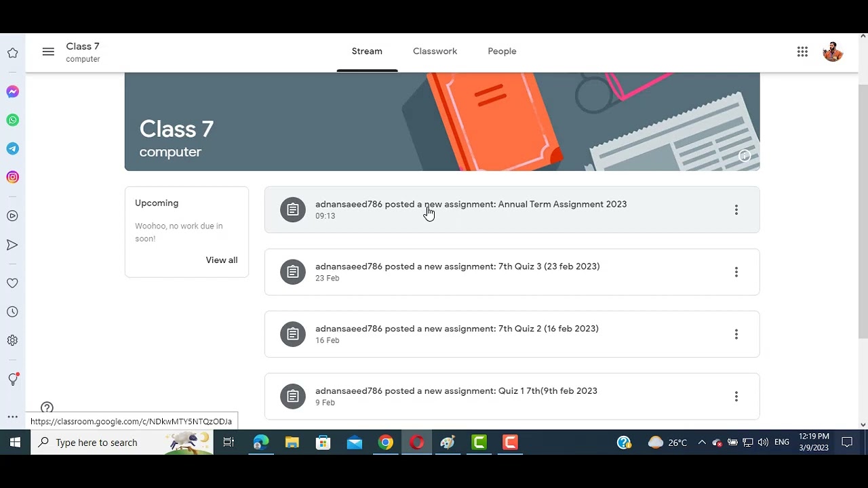
Task: Click the assignment icon for 7th Quiz 3
Action: click(x=293, y=272)
